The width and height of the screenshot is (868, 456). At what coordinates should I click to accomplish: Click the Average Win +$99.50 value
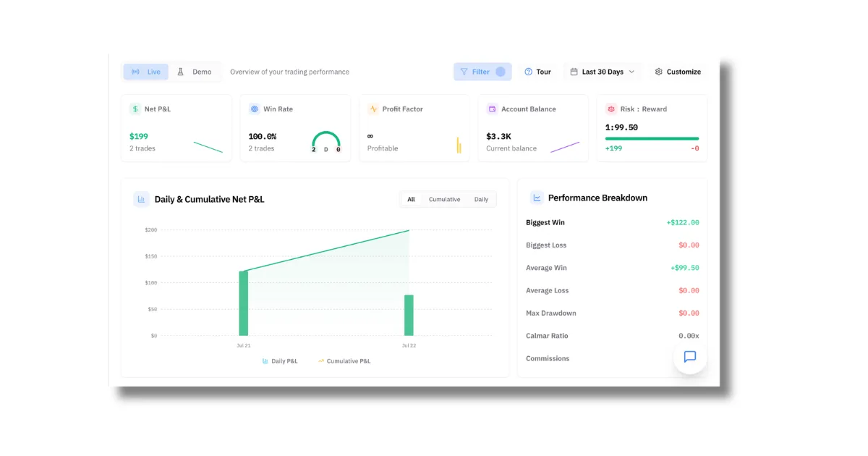pos(685,268)
